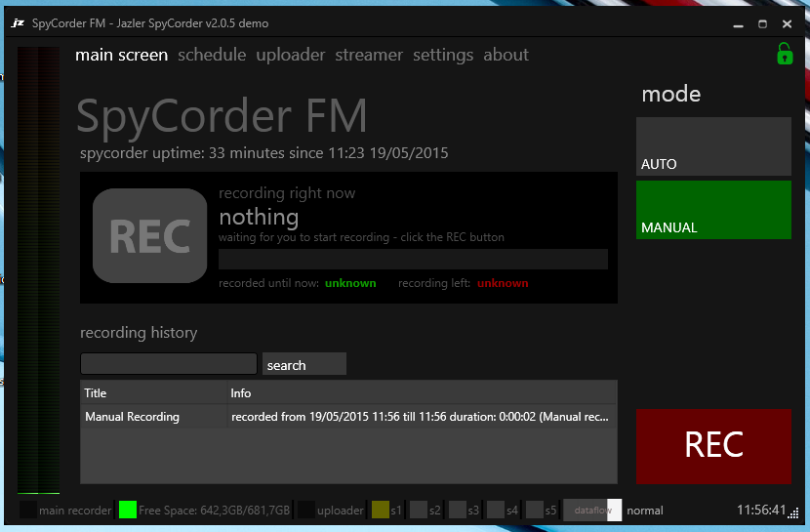
Task: Click the green recorded until now unknown value
Action: 350,283
